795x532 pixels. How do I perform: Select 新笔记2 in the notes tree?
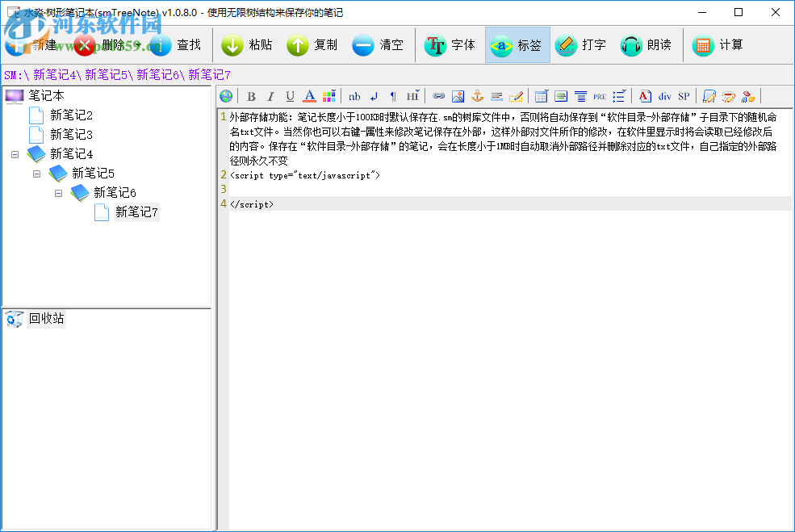(x=71, y=115)
